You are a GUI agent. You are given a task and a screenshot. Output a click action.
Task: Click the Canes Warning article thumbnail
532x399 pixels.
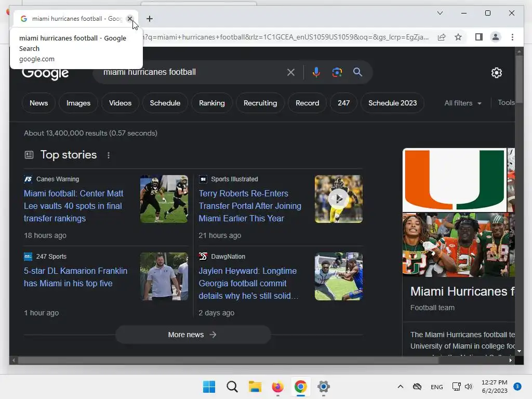(164, 199)
